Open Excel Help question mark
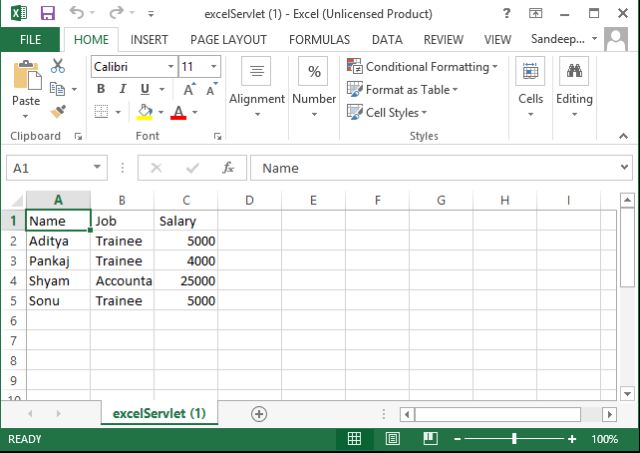This screenshot has width=640, height=453. coord(507,13)
